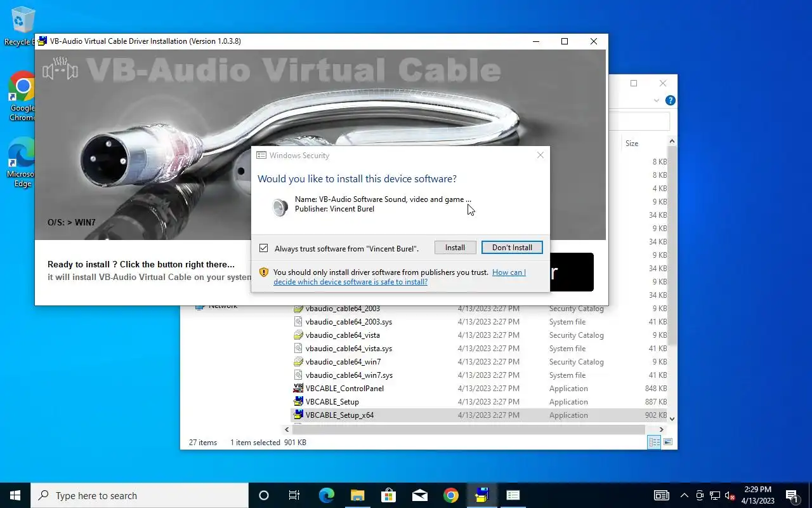The image size is (812, 508).
Task: Select the VBCABLE_Setup_x64 application icon
Action: pyautogui.click(x=298, y=415)
